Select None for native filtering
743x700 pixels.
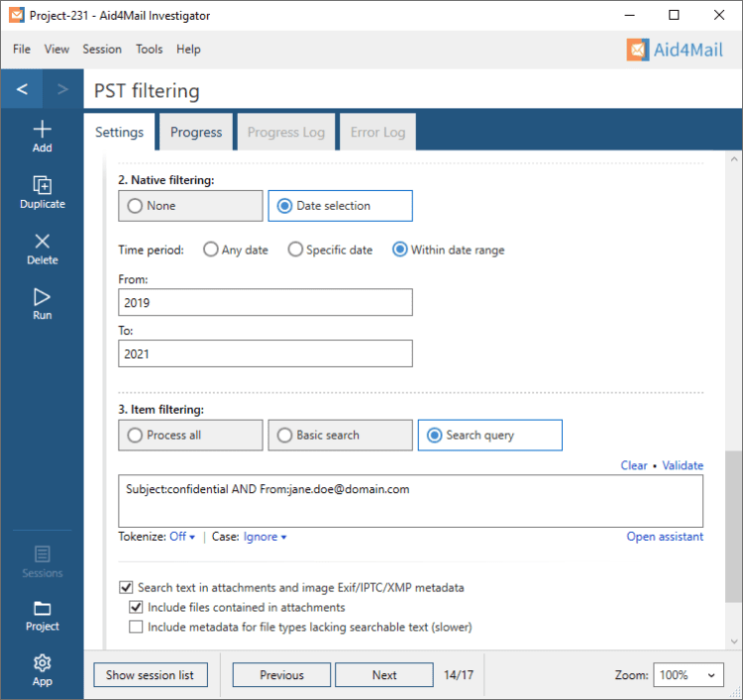(190, 206)
